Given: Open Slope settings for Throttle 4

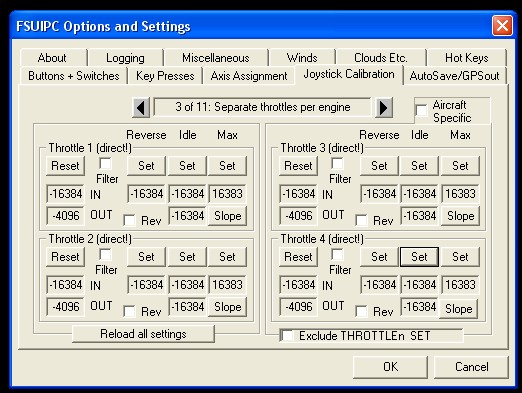Looking at the screenshot, I should pos(458,309).
